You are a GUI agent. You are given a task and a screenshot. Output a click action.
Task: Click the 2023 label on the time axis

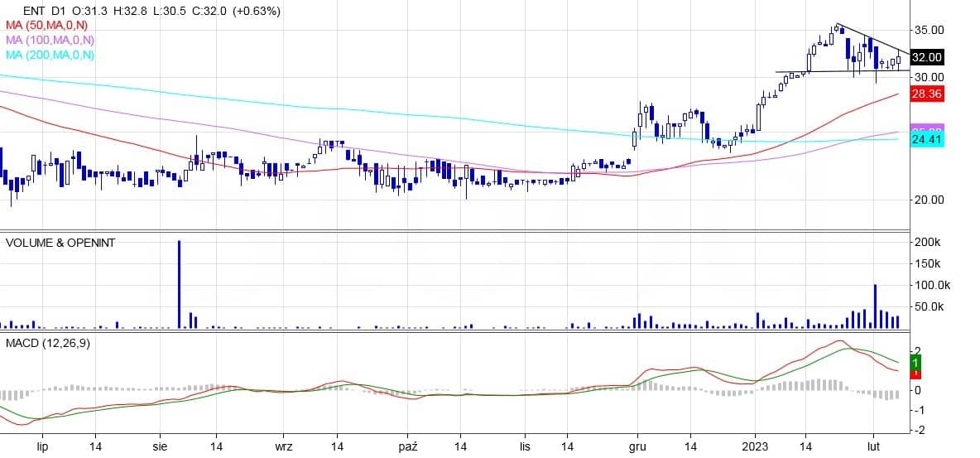pos(756,446)
